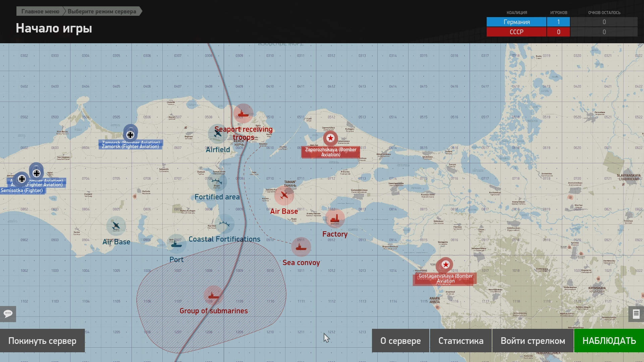Click the Coastal Fortifications label
Screen dimensions: 644x362
[224, 239]
